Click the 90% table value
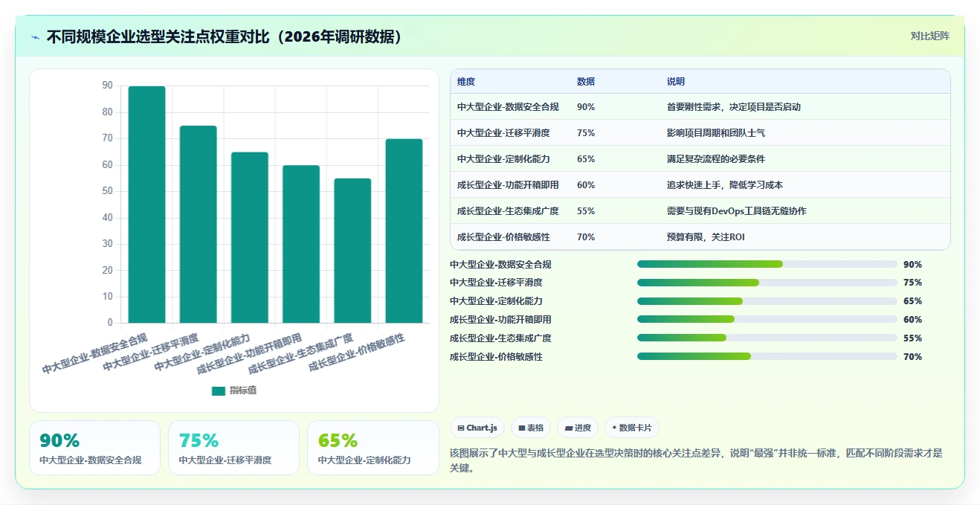 pyautogui.click(x=586, y=107)
